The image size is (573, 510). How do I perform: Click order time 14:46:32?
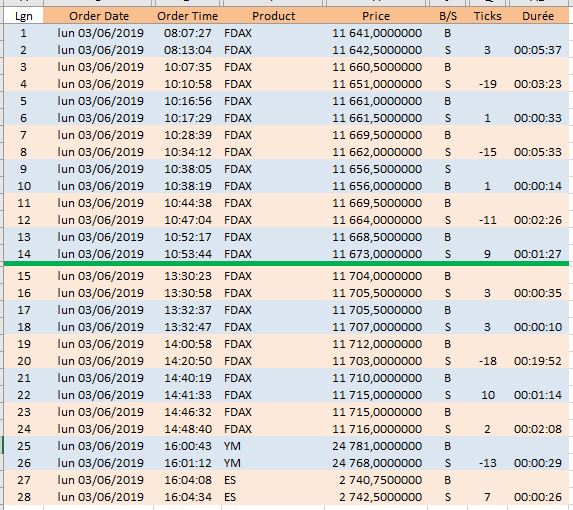click(x=187, y=412)
